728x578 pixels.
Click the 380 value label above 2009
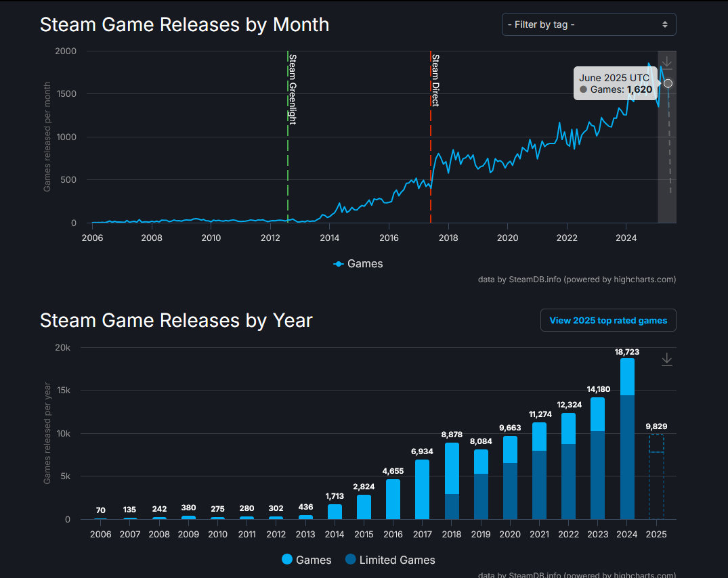188,508
